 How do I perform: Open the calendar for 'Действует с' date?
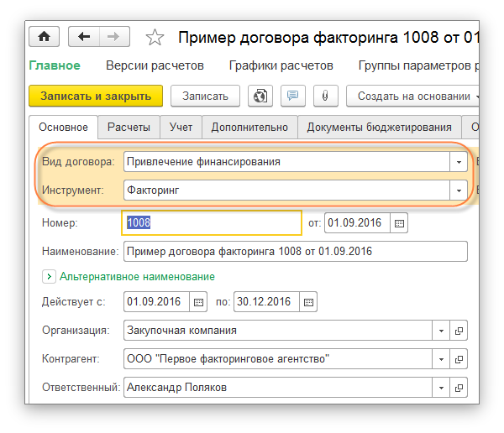click(199, 302)
